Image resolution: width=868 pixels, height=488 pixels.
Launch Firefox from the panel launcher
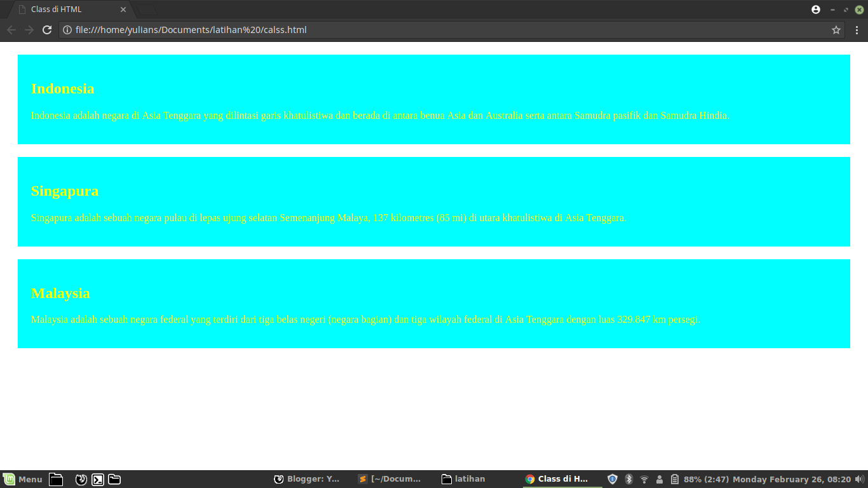(x=81, y=479)
